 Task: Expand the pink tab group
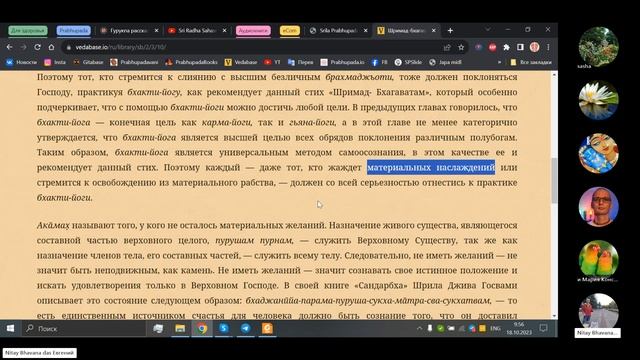click(253, 31)
